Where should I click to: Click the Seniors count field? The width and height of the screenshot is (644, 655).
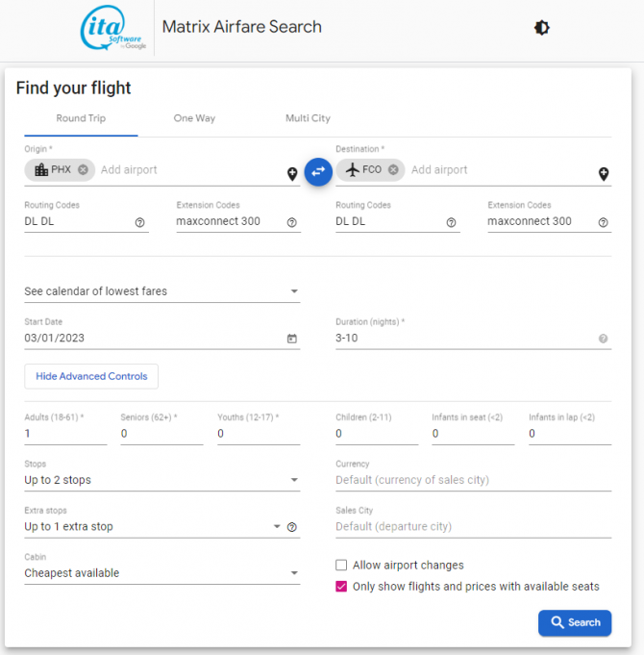161,434
